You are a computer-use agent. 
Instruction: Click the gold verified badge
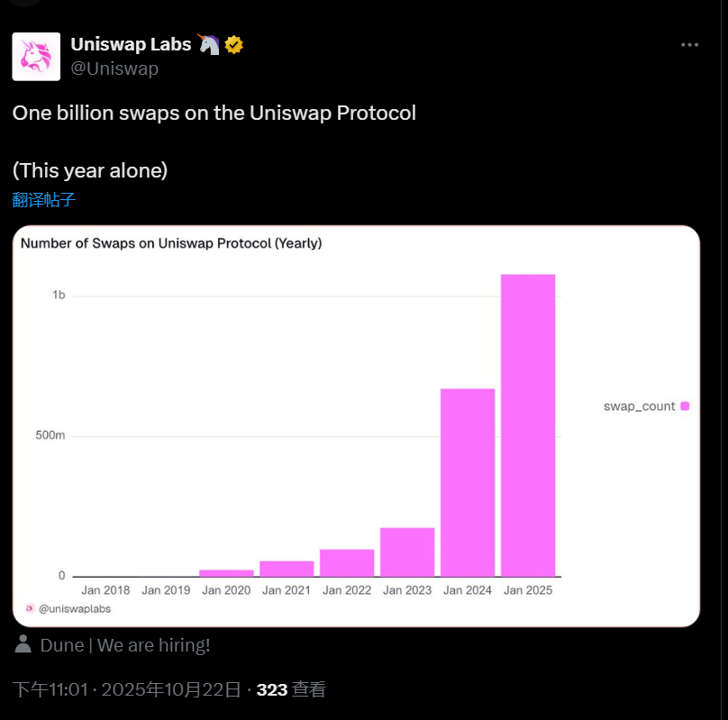pyautogui.click(x=234, y=45)
